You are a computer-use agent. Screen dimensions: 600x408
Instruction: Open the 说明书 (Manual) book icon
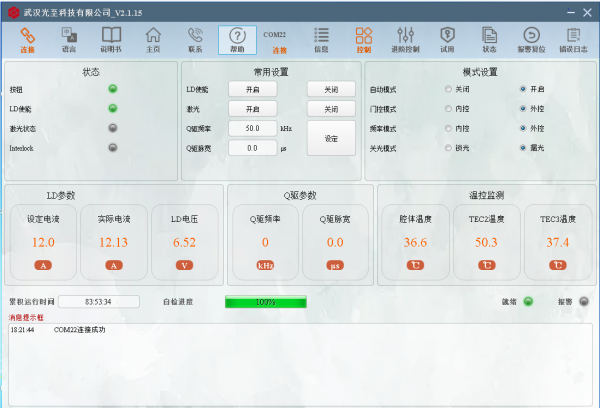point(110,40)
